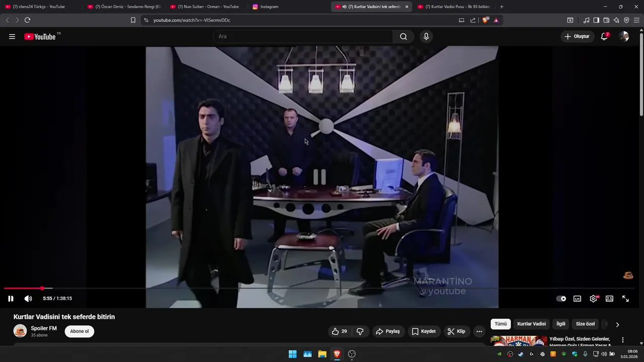Select the İlgili filter chip
Viewport: 644px width, 362px height.
560,324
